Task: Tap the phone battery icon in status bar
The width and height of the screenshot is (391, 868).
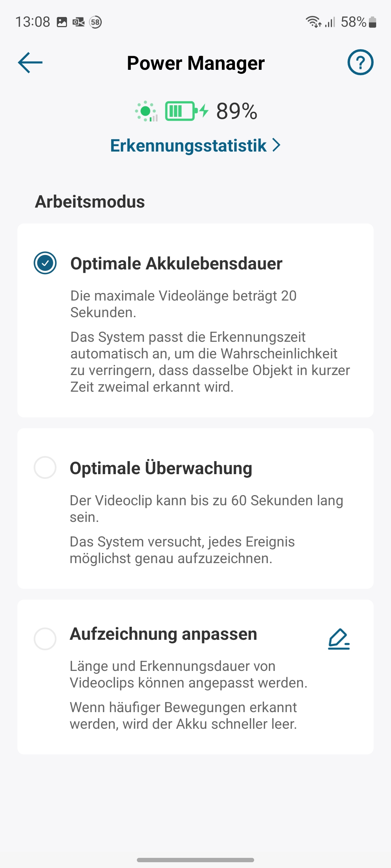Action: tap(373, 22)
